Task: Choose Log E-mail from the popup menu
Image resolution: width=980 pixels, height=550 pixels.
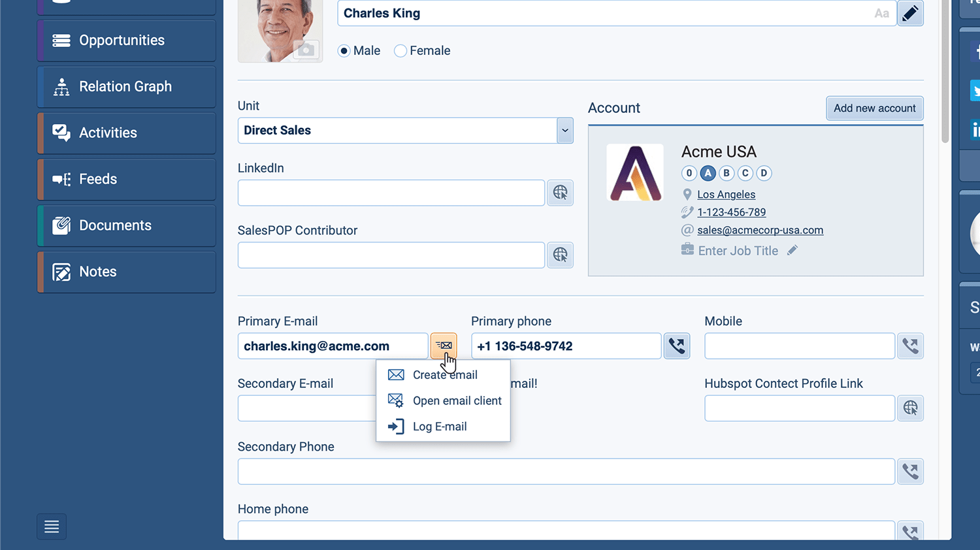Action: pos(439,427)
